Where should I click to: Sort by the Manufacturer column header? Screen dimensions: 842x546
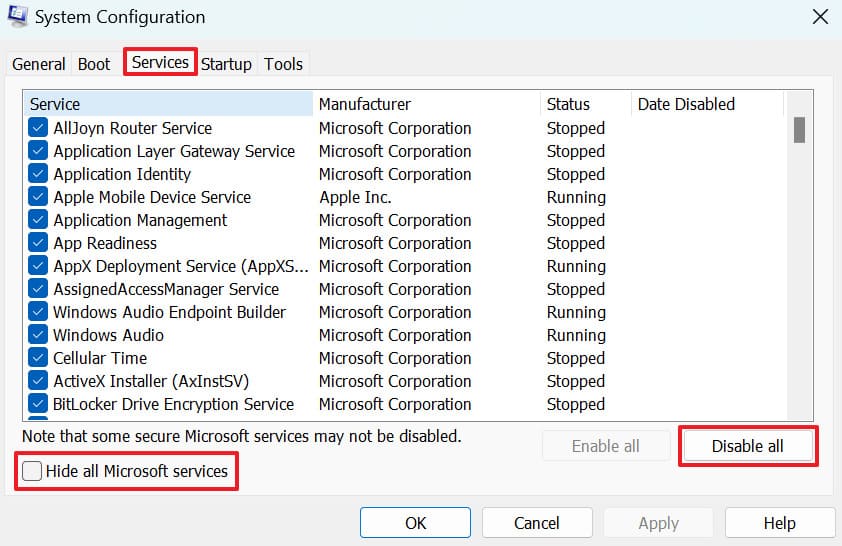tap(426, 104)
